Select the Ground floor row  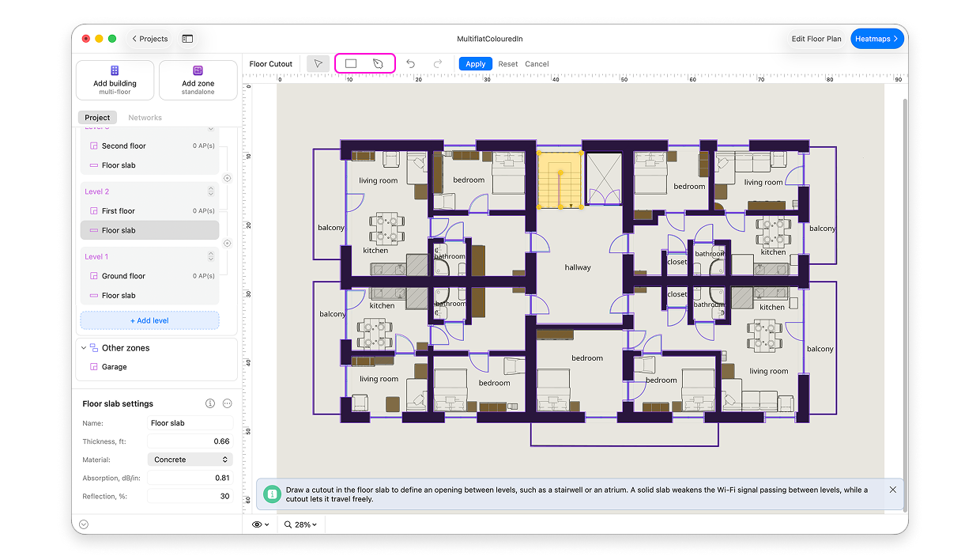[x=149, y=276]
